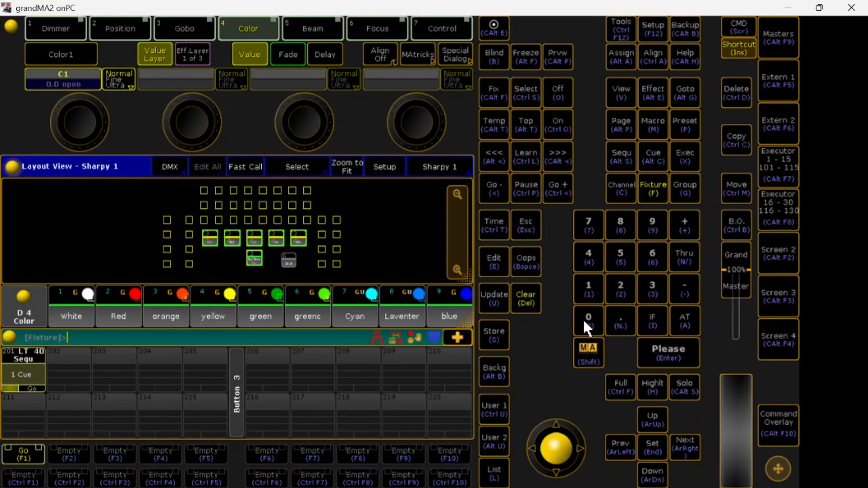Click the D 4 Color pool title cell
Screen dimensions: 868x488
point(24,306)
